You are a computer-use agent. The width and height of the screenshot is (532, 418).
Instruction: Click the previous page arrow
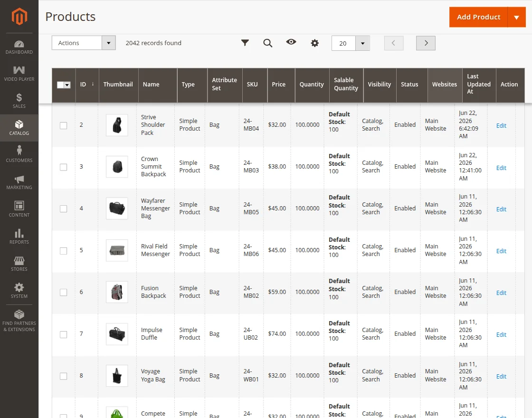click(394, 43)
